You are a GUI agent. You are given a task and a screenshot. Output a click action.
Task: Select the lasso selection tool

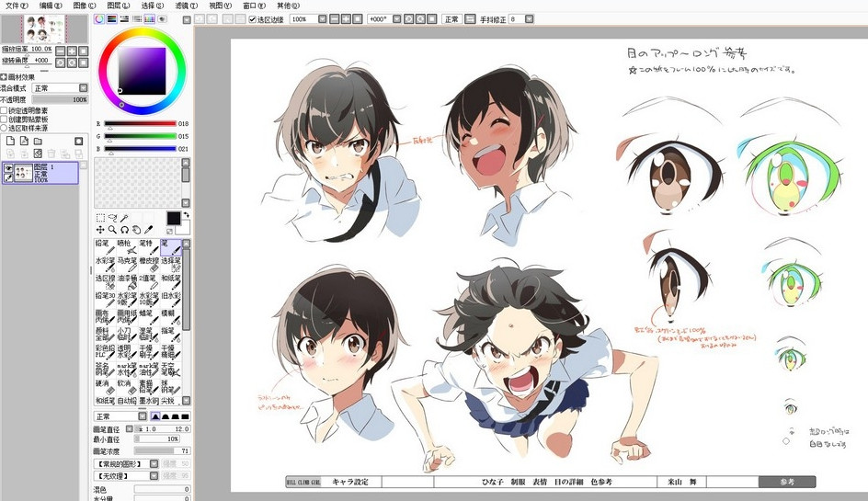(112, 218)
